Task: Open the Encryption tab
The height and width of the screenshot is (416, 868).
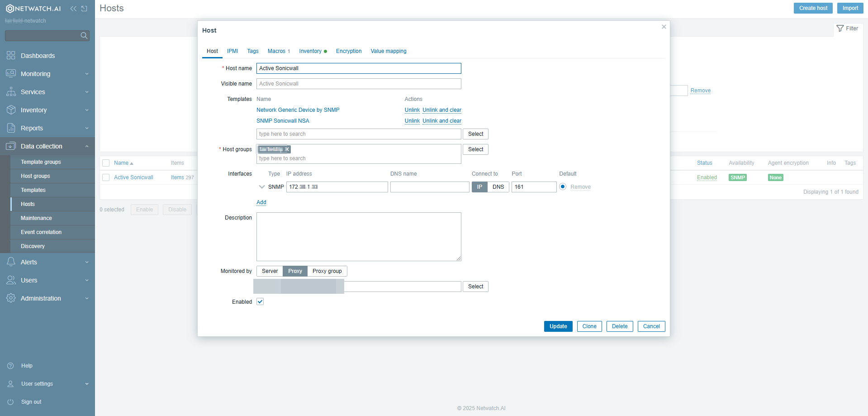Action: [348, 51]
